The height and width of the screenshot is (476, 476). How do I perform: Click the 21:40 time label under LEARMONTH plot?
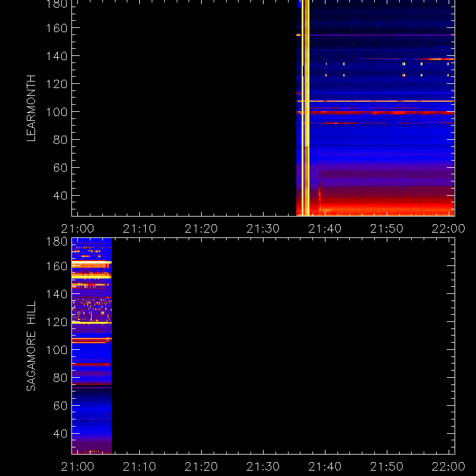coord(325,228)
